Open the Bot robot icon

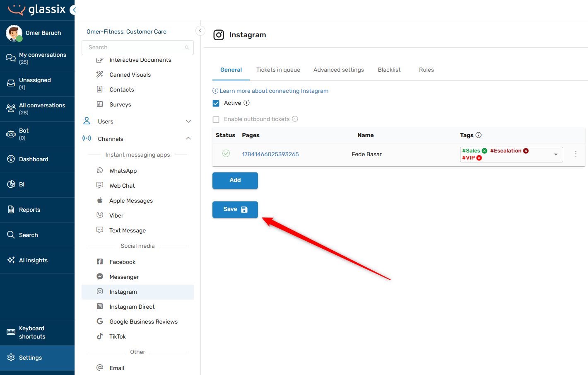tap(11, 134)
